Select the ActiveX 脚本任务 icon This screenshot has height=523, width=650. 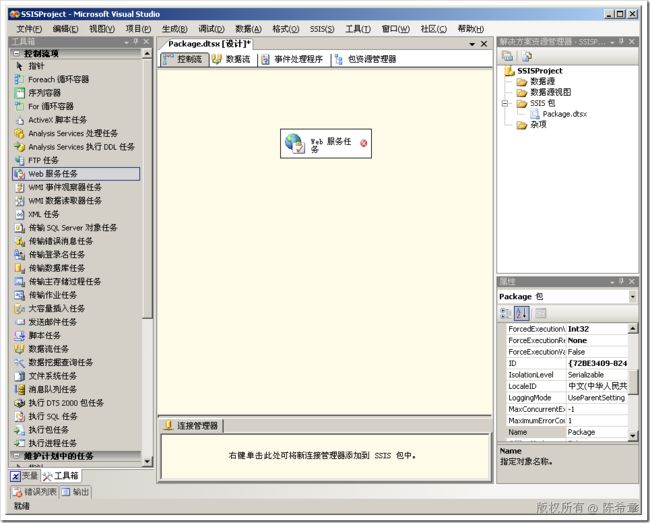pyautogui.click(x=19, y=120)
